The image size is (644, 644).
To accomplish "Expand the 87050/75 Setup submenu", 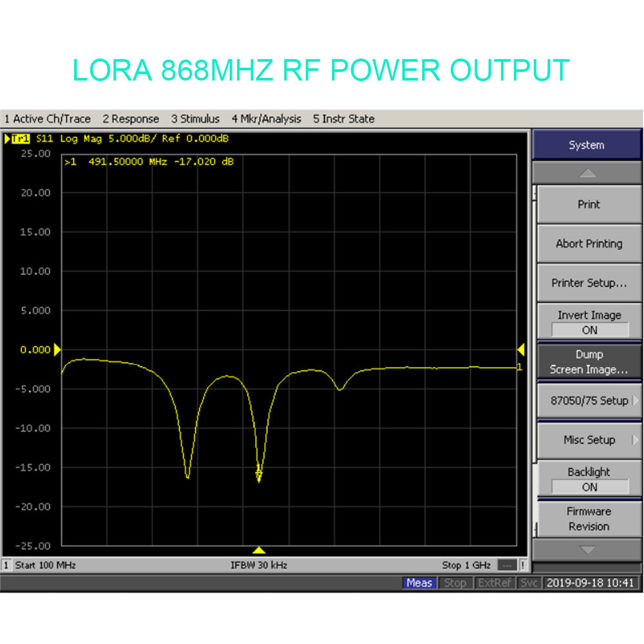I will [x=589, y=401].
